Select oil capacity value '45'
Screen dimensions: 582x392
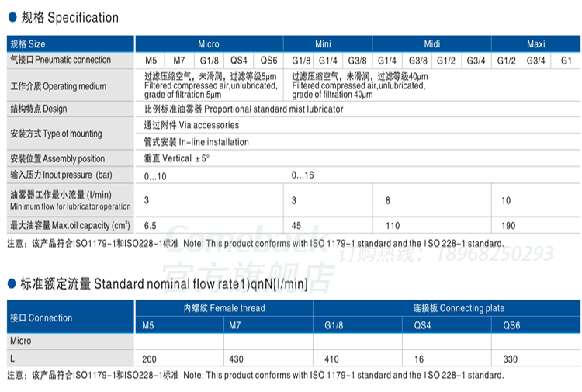click(296, 226)
